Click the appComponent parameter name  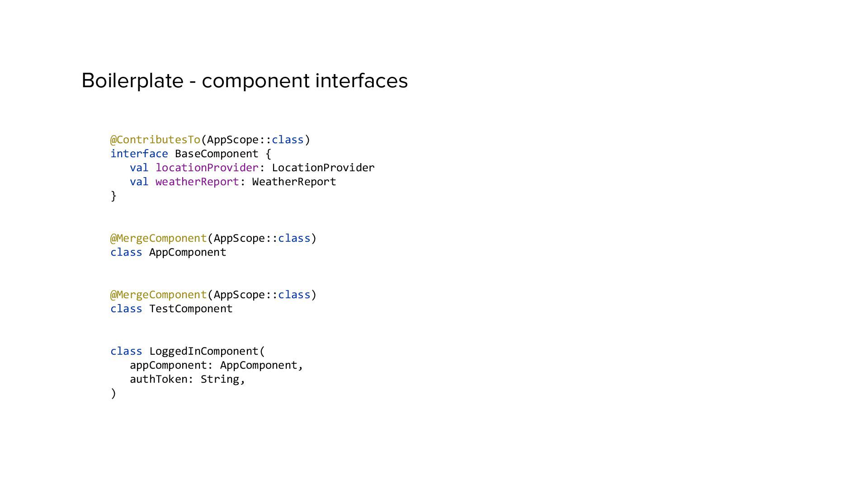[168, 365]
